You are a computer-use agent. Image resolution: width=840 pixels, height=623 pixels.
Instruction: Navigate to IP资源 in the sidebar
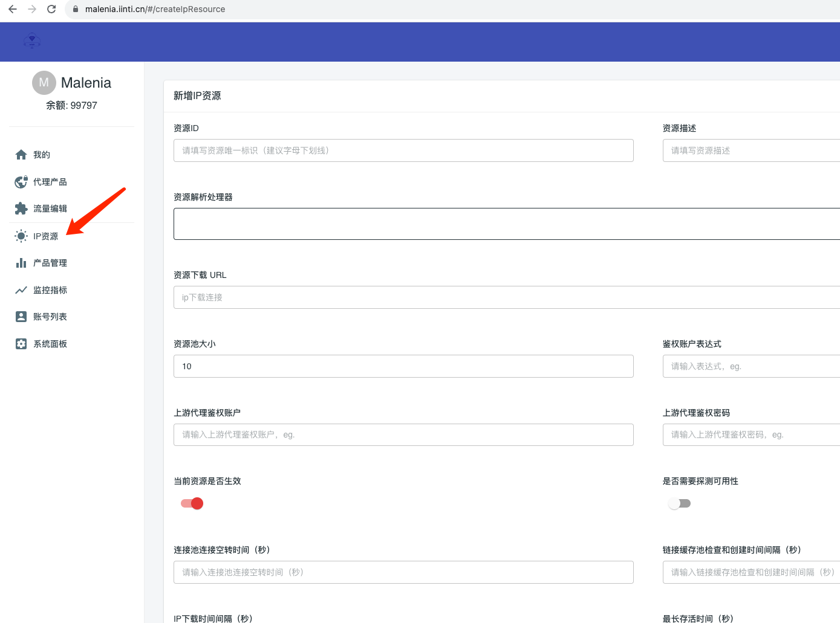tap(45, 236)
